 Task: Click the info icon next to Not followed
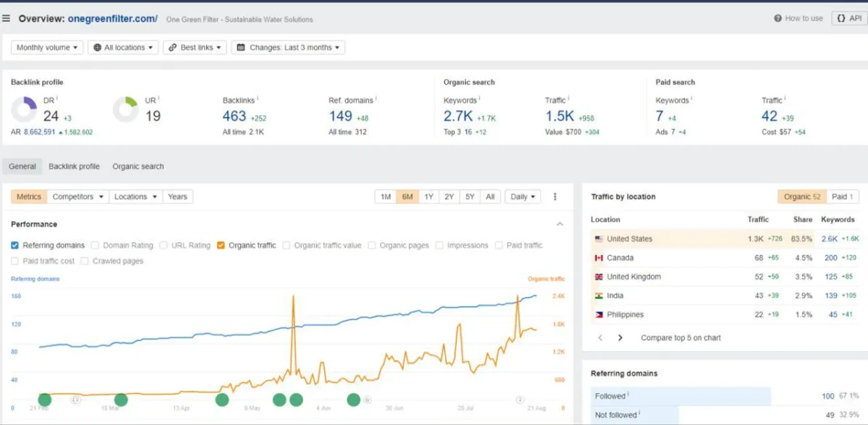(640, 413)
